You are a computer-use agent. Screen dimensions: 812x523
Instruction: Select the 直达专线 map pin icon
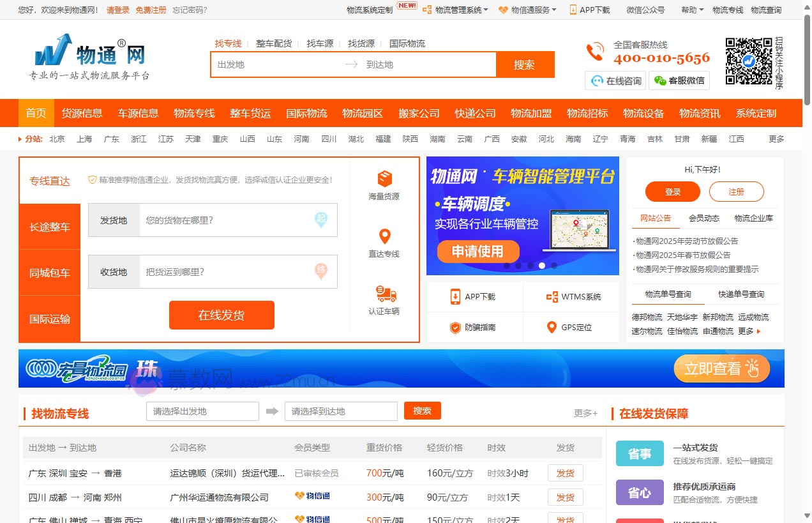(x=384, y=235)
